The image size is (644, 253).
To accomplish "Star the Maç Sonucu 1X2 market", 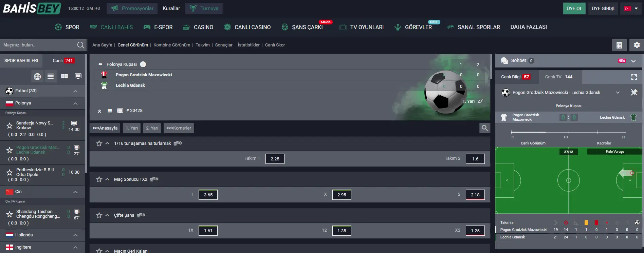I will click(x=99, y=179).
